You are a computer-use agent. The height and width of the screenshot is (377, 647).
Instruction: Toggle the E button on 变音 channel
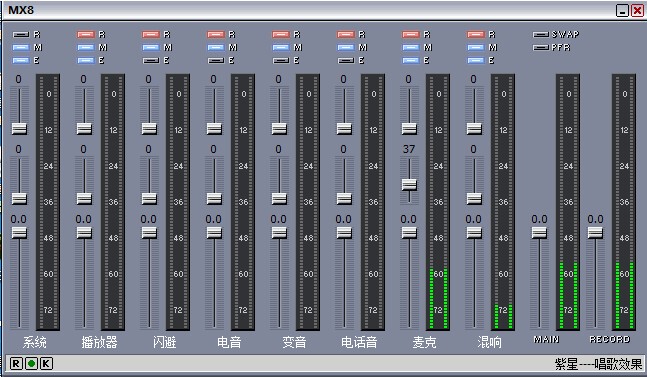point(281,60)
